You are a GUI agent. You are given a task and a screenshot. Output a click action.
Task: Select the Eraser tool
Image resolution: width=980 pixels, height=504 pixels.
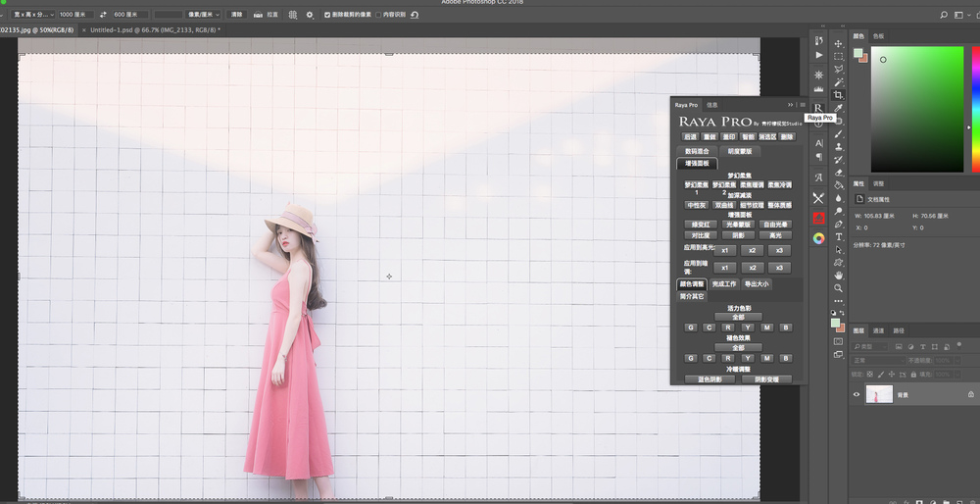(x=839, y=173)
